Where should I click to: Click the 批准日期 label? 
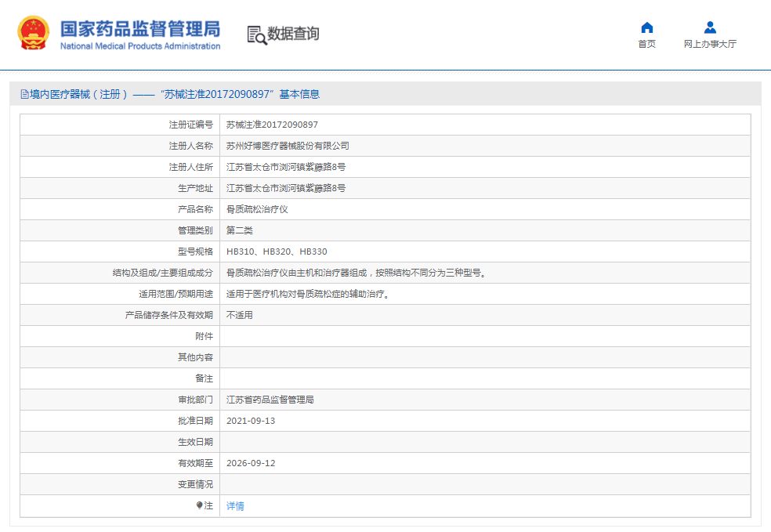(195, 421)
